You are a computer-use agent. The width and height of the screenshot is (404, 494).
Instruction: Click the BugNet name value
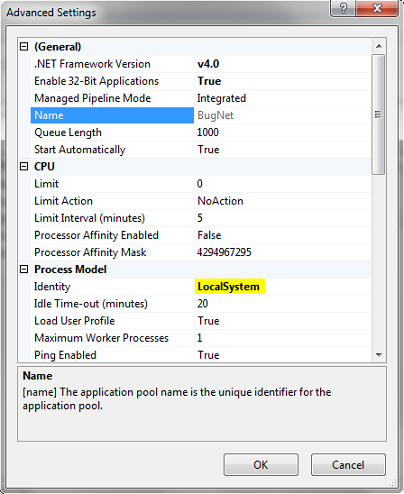[215, 115]
